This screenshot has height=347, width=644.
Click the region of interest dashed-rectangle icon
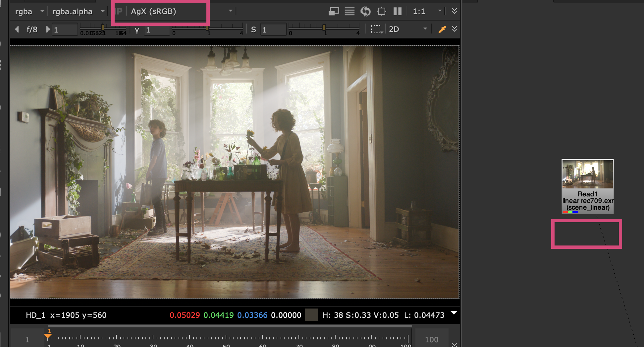(x=377, y=29)
